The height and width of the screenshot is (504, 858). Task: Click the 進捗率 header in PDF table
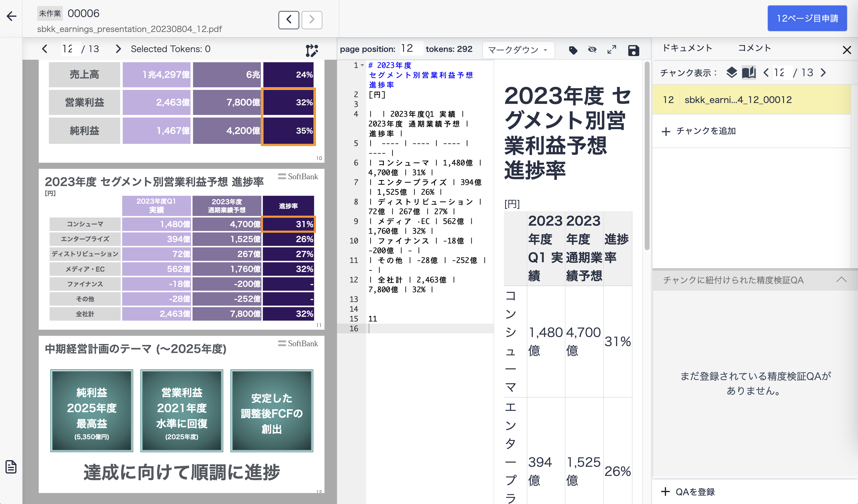pyautogui.click(x=288, y=206)
